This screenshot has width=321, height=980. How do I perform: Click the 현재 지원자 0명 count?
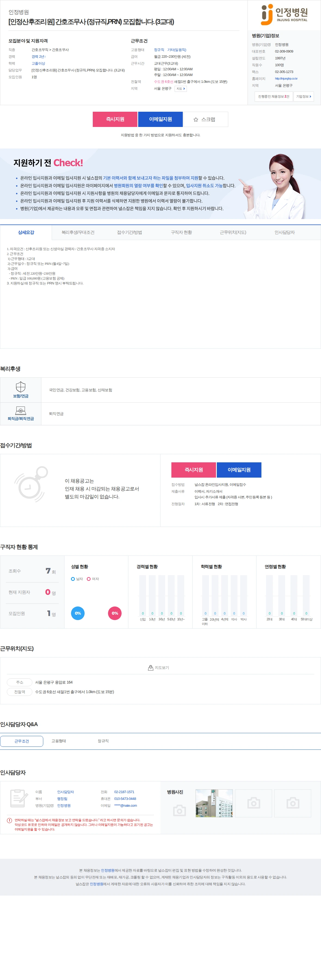coord(50,592)
